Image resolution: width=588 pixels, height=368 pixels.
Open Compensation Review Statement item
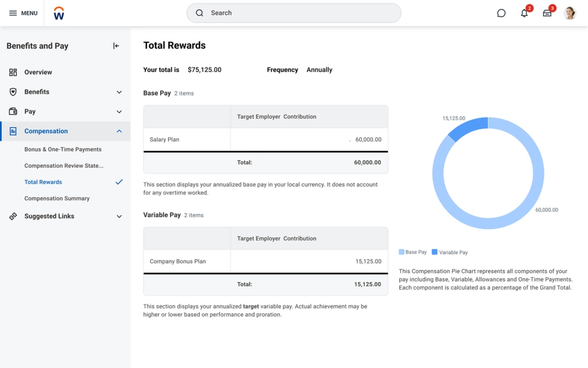(64, 166)
